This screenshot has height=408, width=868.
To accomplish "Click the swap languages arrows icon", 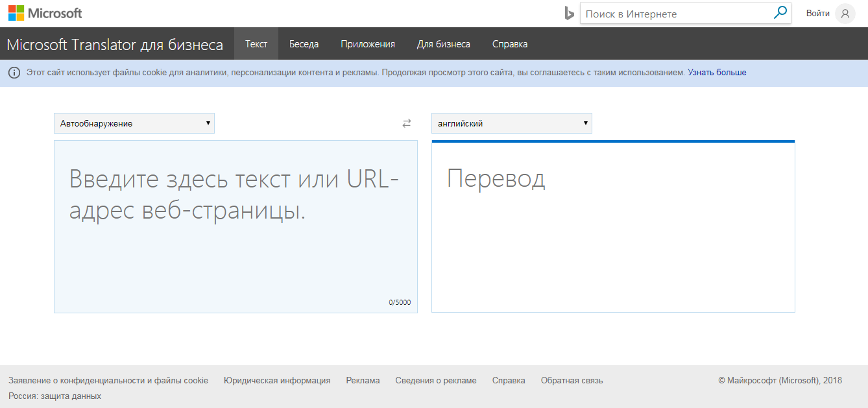I will [407, 123].
